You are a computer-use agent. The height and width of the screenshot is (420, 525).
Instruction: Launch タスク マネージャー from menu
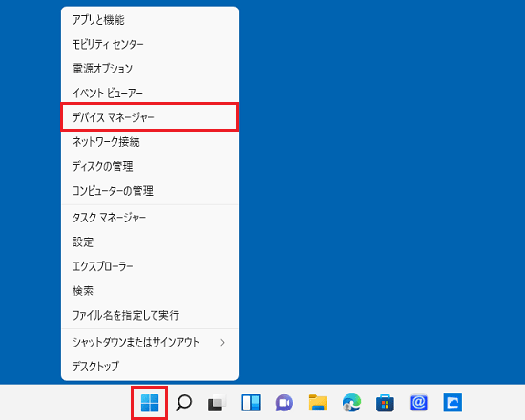(150, 218)
